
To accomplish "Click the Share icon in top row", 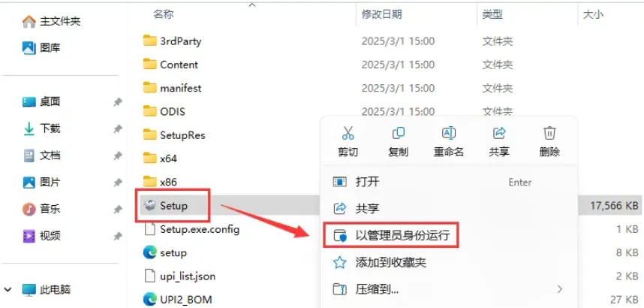I will coord(499,133).
